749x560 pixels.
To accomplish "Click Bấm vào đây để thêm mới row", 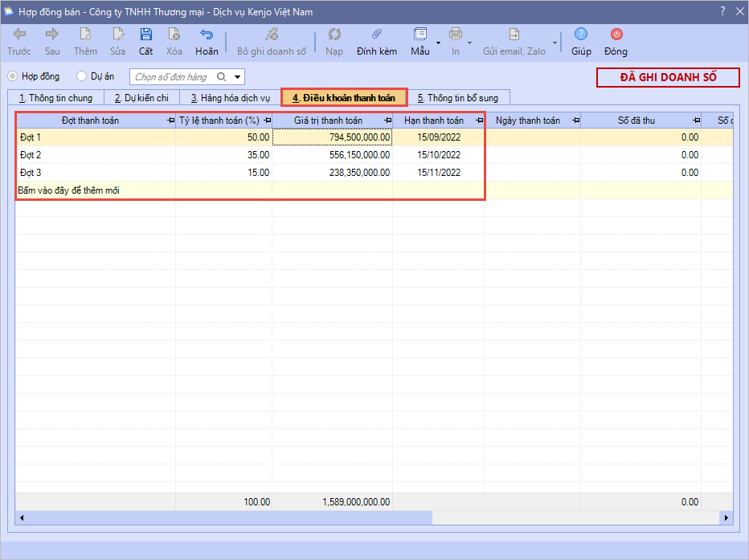I will pos(69,190).
